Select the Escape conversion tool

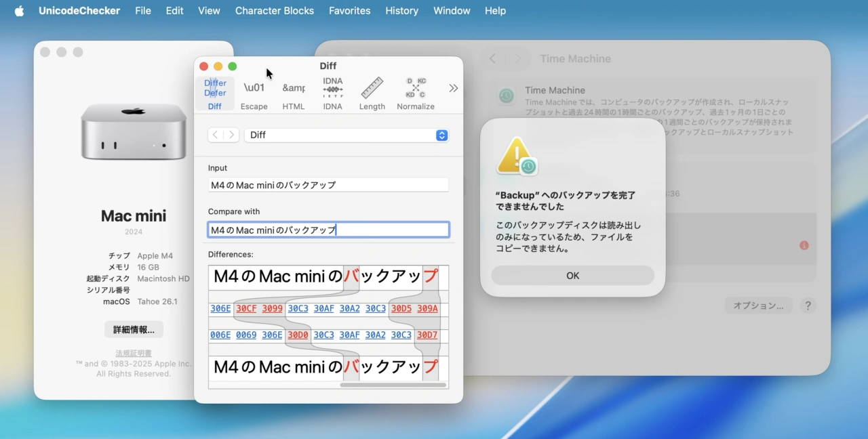click(x=254, y=93)
